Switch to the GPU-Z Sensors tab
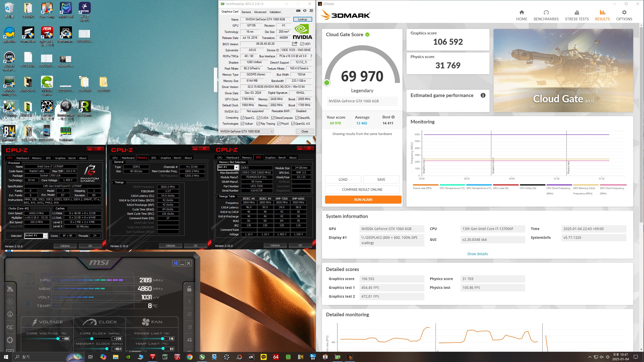Viewport: 644px width, 362px height. (246, 12)
